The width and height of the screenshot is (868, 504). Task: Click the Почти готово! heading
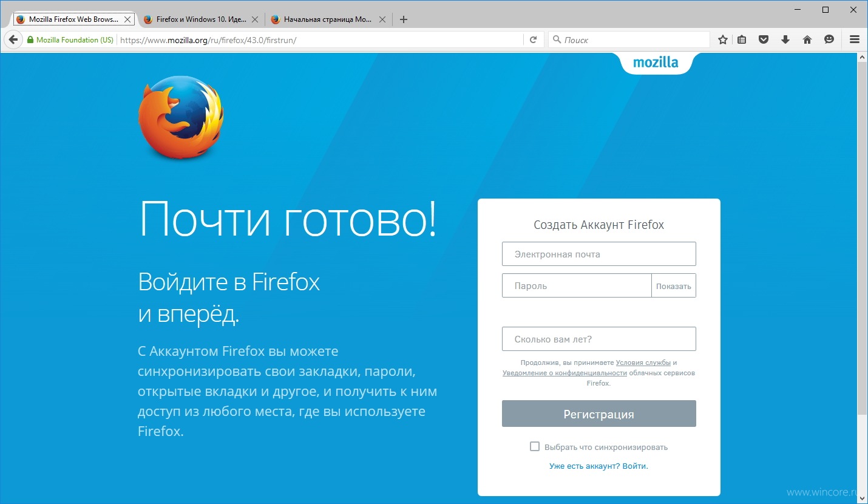pos(288,220)
